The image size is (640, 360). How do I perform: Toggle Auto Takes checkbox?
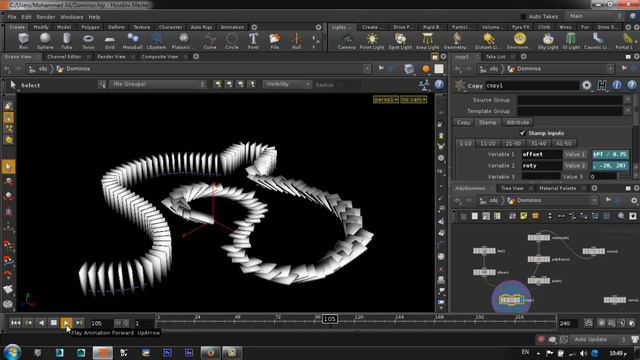(523, 16)
